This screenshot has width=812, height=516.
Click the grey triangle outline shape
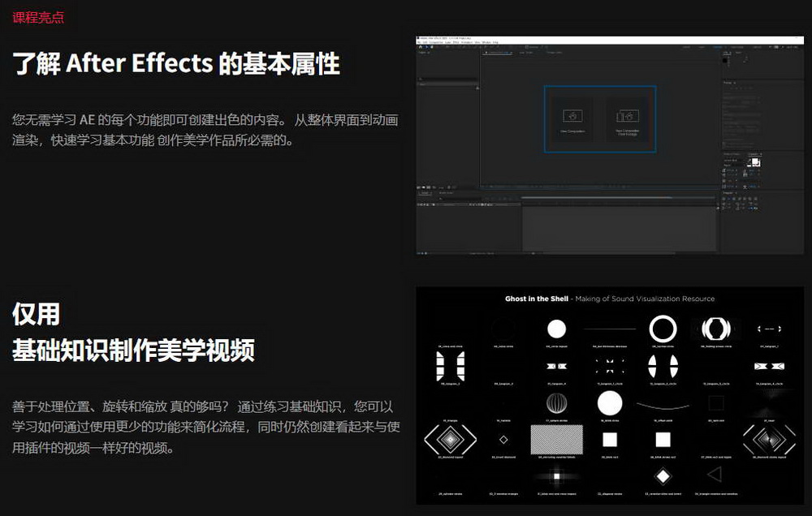[715, 474]
